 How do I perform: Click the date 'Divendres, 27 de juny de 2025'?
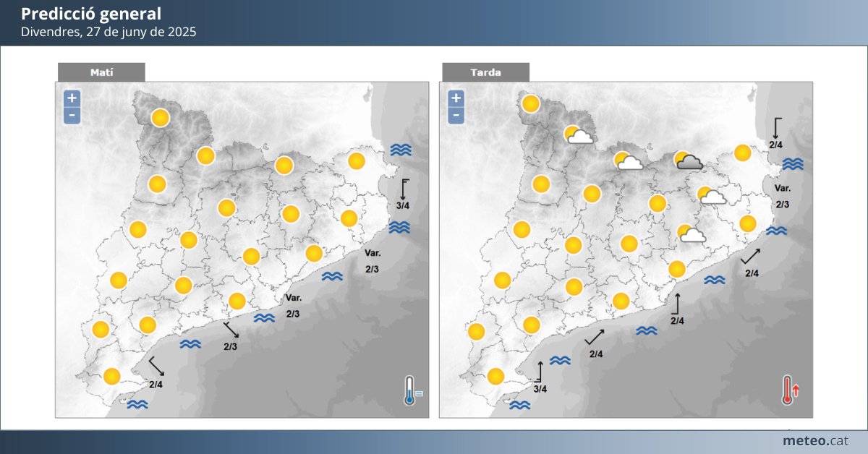tap(109, 32)
